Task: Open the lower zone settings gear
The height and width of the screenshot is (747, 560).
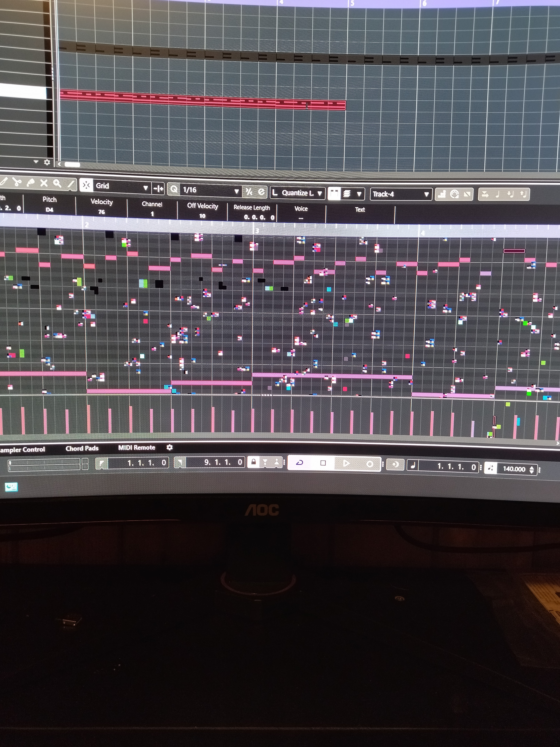Action: point(169,447)
